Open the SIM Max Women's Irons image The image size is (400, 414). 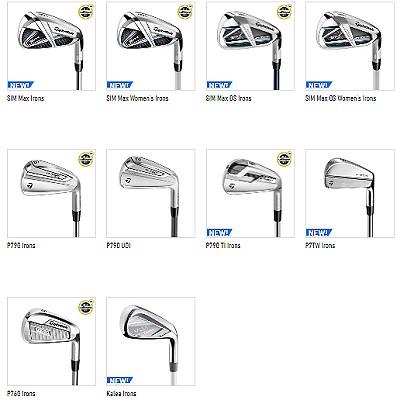151,46
